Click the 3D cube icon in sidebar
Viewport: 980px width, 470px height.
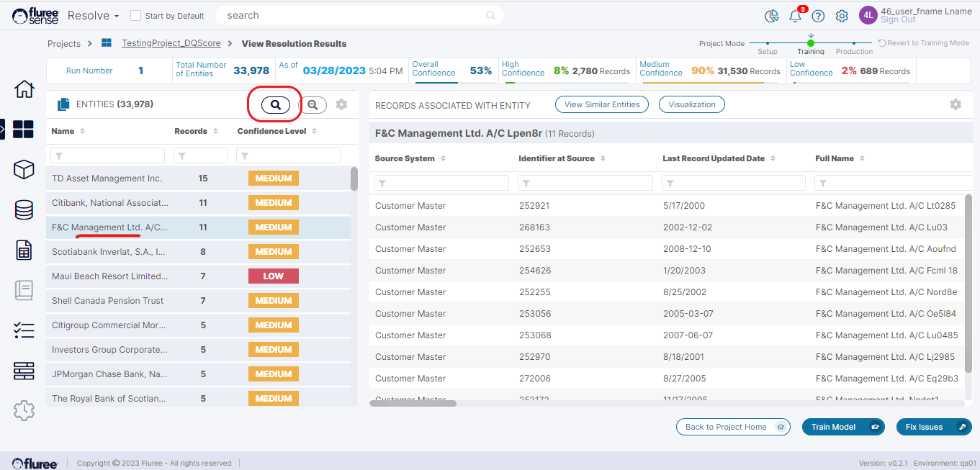pos(24,170)
